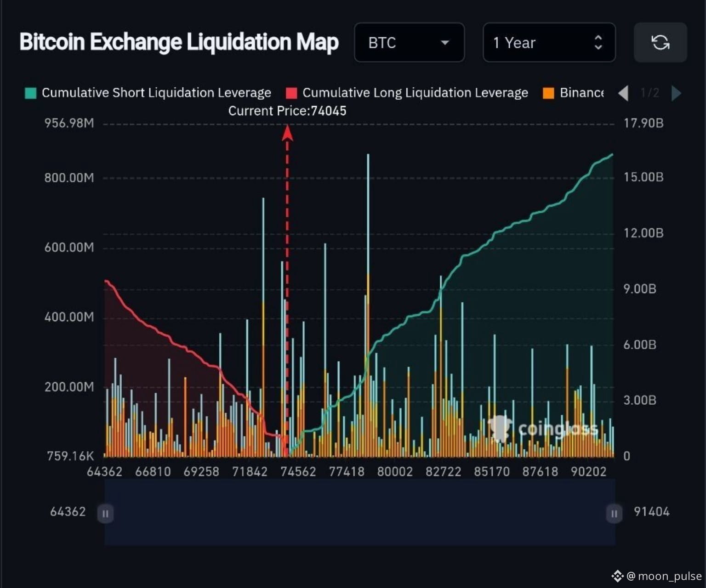Click the 66810 x-axis price label
The width and height of the screenshot is (706, 588).
pyautogui.click(x=153, y=472)
